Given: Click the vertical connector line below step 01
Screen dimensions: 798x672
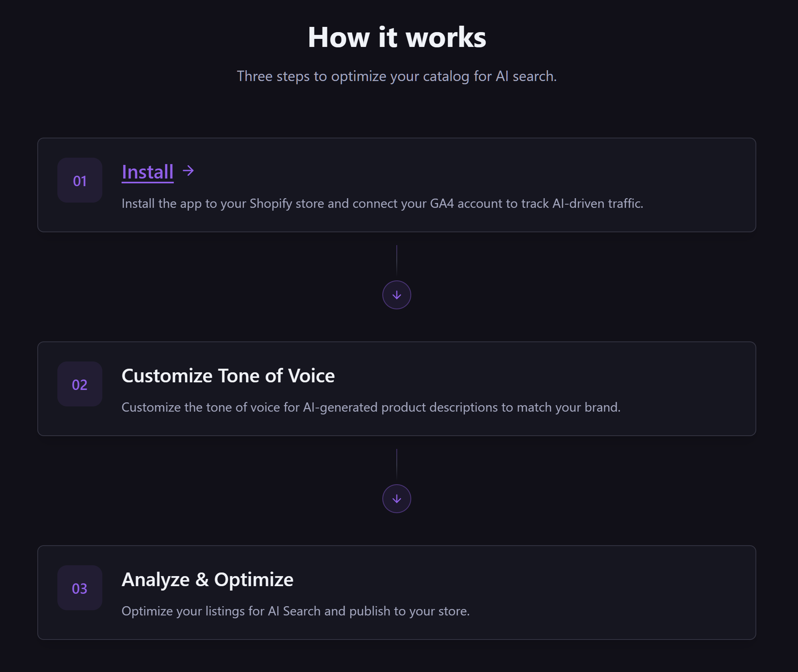Looking at the screenshot, I should pos(397,261).
